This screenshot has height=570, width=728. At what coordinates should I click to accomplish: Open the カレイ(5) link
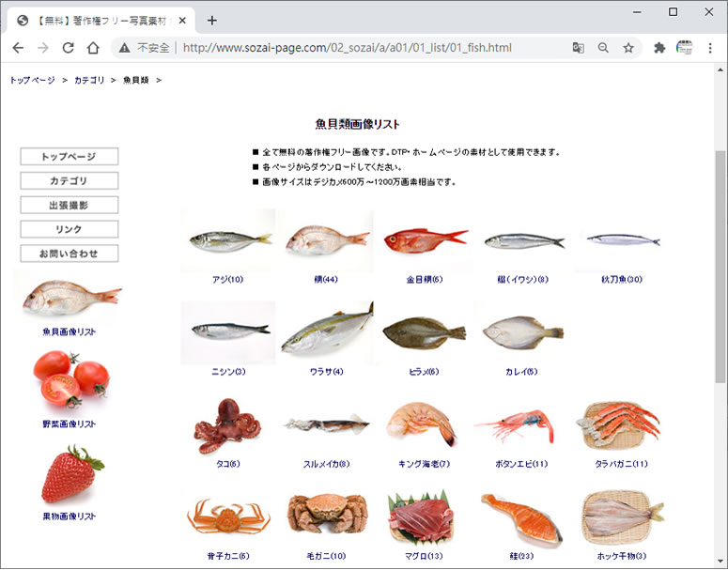click(x=521, y=372)
